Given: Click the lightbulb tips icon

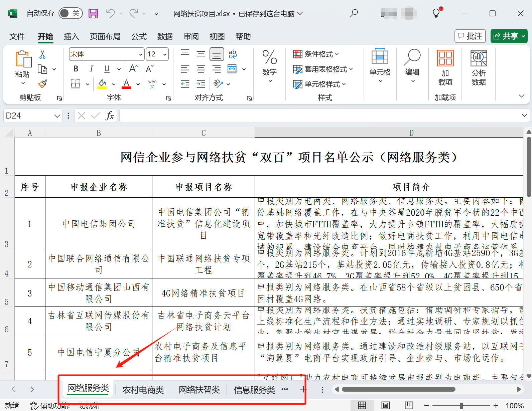Looking at the screenshot, I should point(436,13).
